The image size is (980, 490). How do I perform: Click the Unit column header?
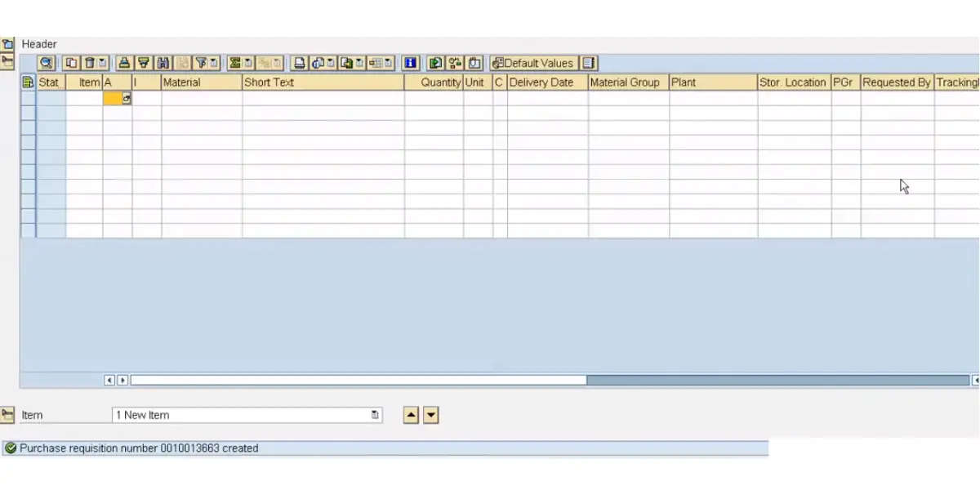(478, 82)
